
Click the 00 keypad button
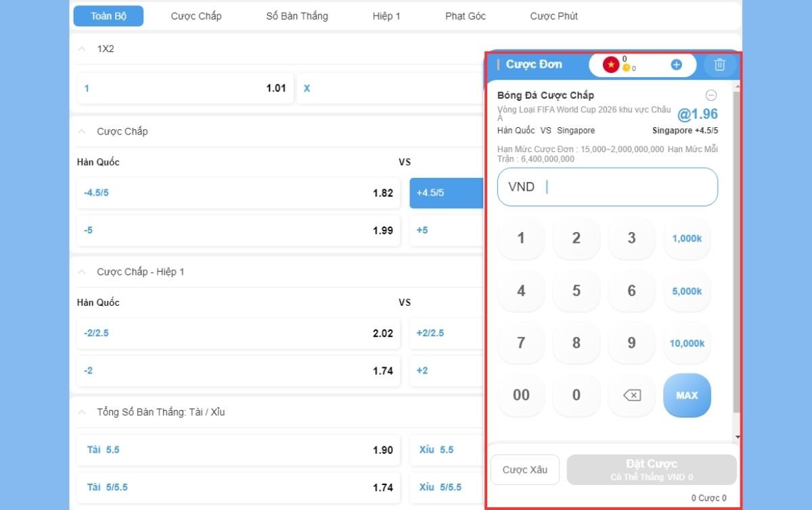click(x=521, y=395)
